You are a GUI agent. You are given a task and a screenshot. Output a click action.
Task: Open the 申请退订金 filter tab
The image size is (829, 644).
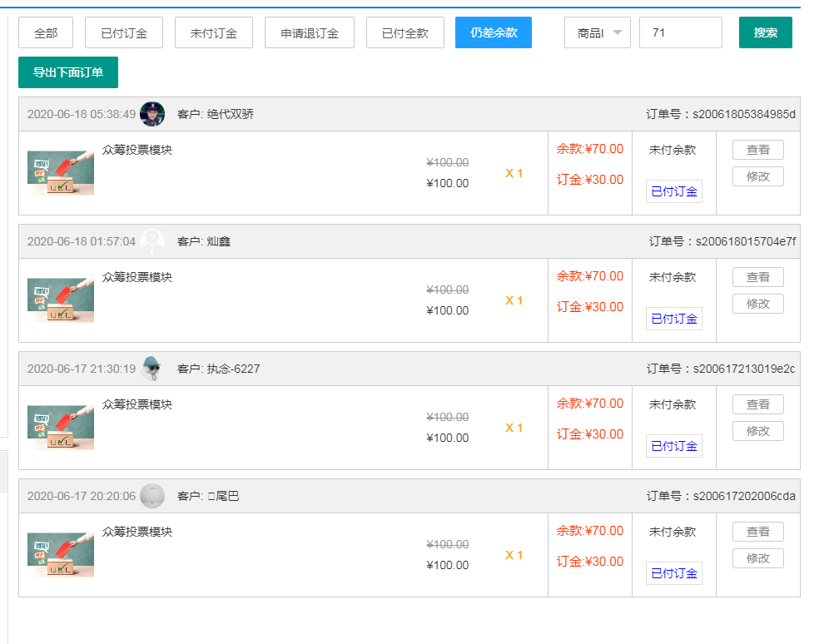310,32
